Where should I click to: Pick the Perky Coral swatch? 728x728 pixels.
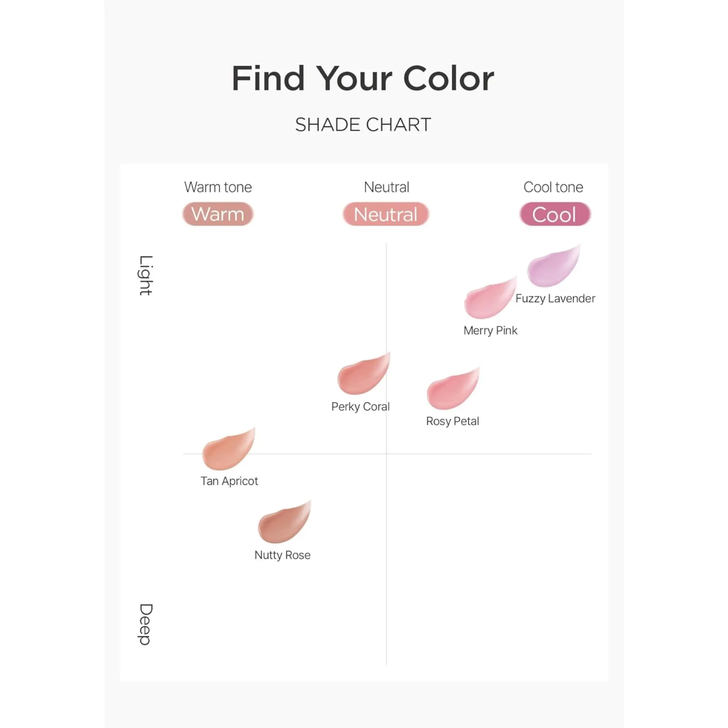363,375
